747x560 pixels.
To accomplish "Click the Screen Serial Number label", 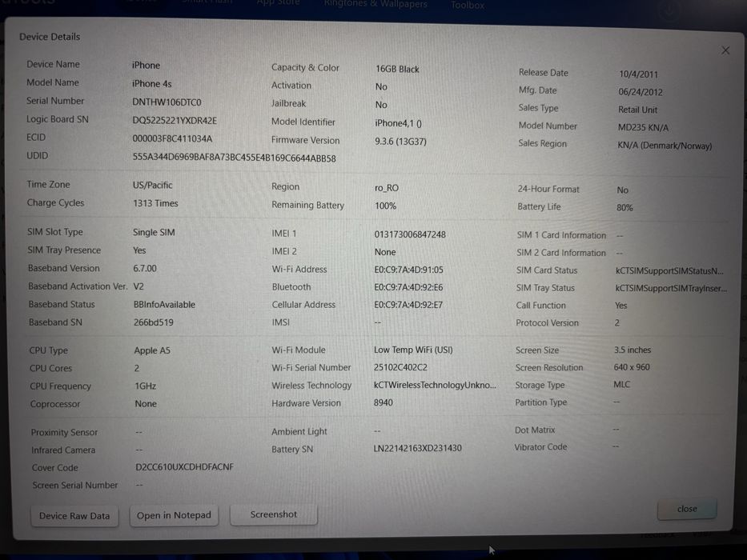I will pos(74,486).
